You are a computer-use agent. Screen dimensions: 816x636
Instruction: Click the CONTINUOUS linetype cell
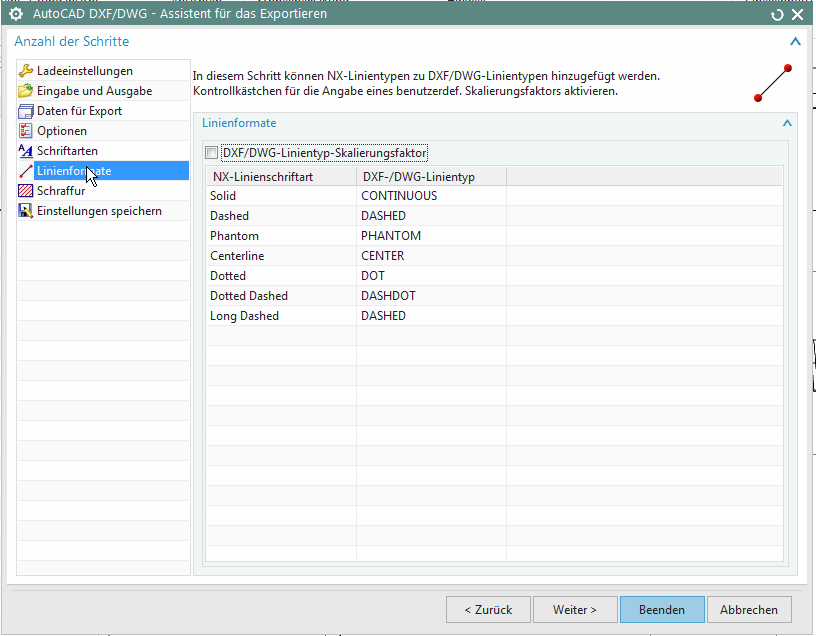pyautogui.click(x=431, y=196)
